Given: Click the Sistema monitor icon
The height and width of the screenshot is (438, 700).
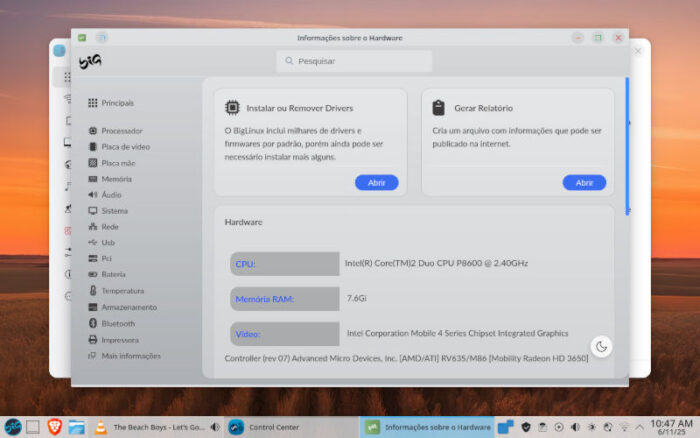Looking at the screenshot, I should 92,211.
